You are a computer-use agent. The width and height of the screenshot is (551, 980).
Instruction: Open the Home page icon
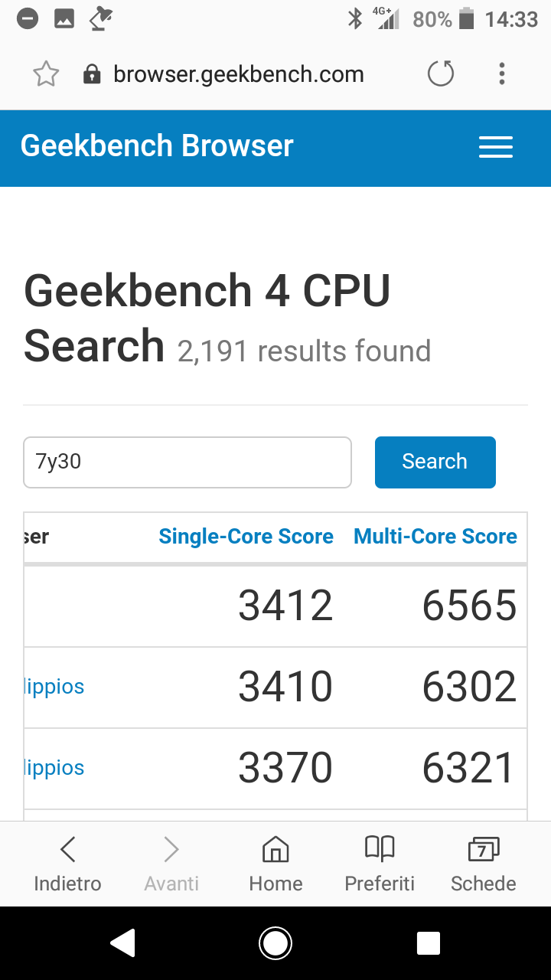(x=275, y=864)
